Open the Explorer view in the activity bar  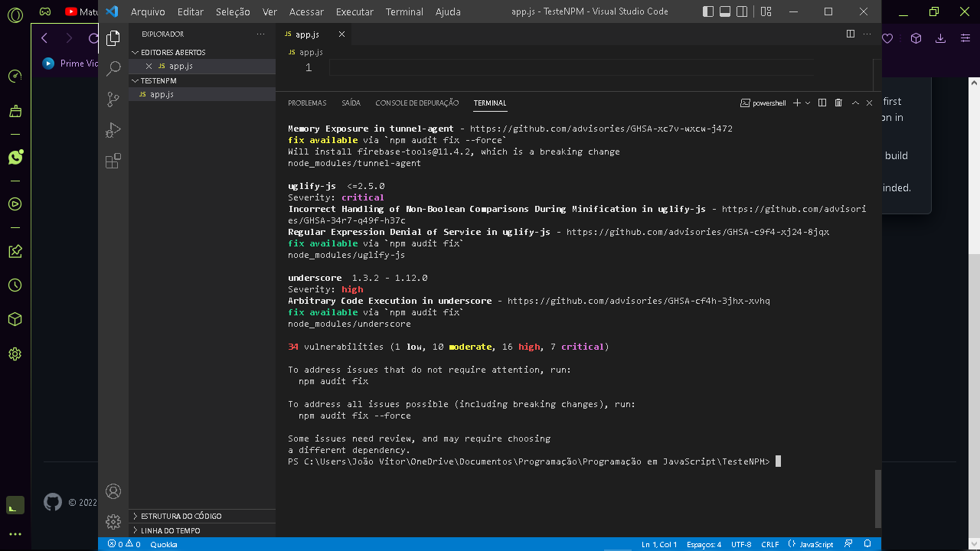click(x=113, y=37)
